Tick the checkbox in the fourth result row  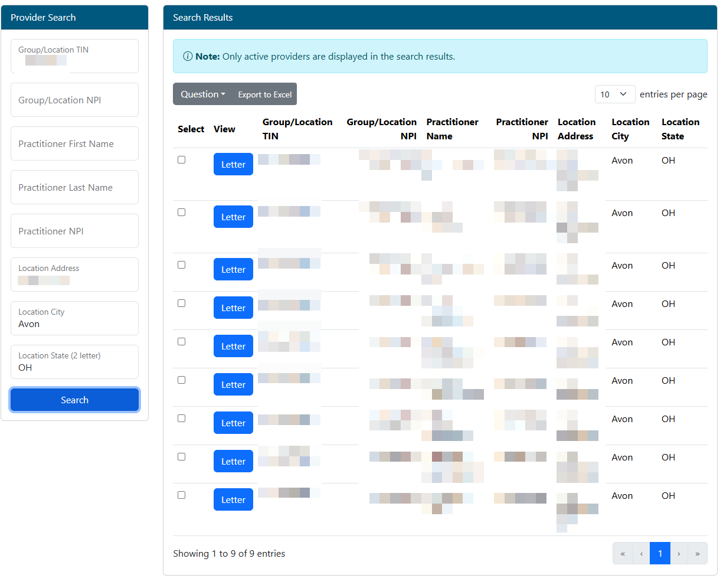coord(182,303)
